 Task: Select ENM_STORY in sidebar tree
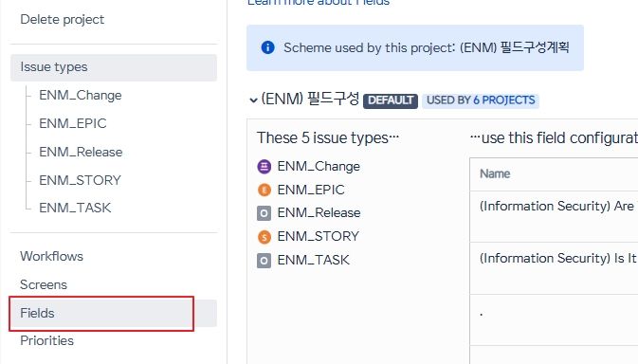click(x=81, y=180)
